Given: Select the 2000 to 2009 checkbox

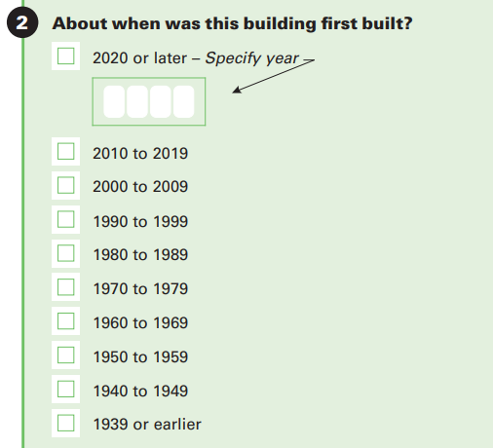Looking at the screenshot, I should [x=65, y=185].
